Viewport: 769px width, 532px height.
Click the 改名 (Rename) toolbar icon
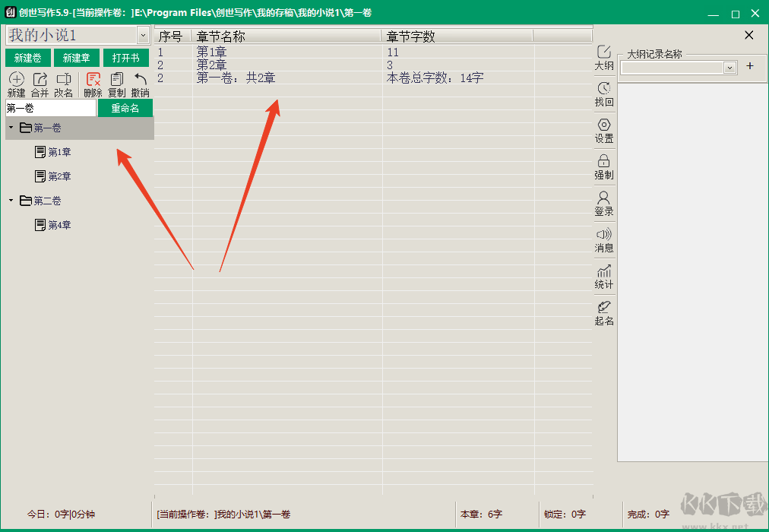pos(64,80)
